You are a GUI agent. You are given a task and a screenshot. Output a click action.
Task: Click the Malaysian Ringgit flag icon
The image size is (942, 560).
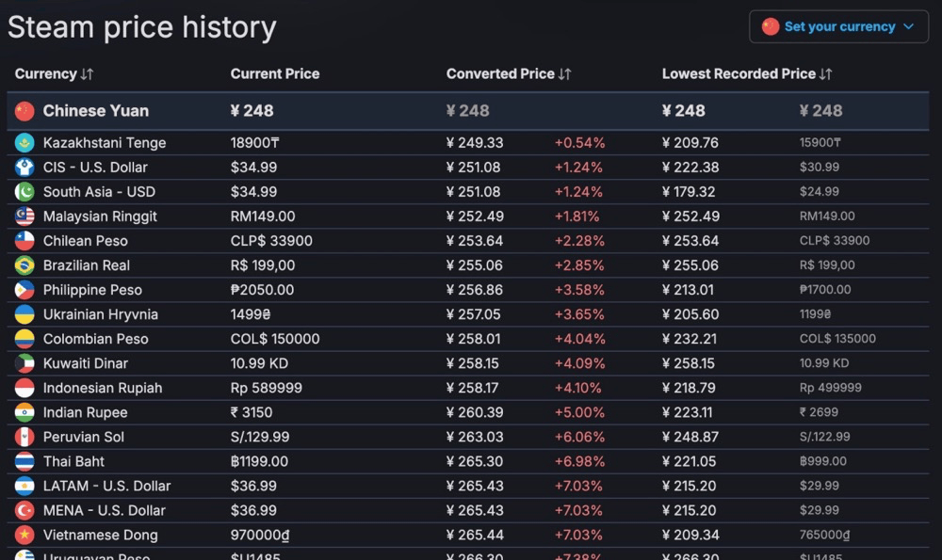tap(24, 216)
